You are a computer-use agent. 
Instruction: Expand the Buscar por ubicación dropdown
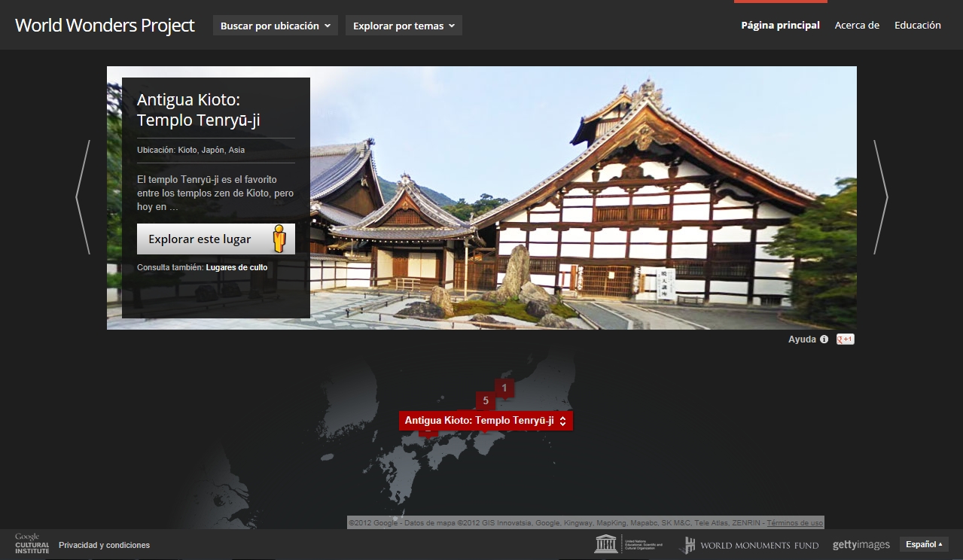click(276, 26)
